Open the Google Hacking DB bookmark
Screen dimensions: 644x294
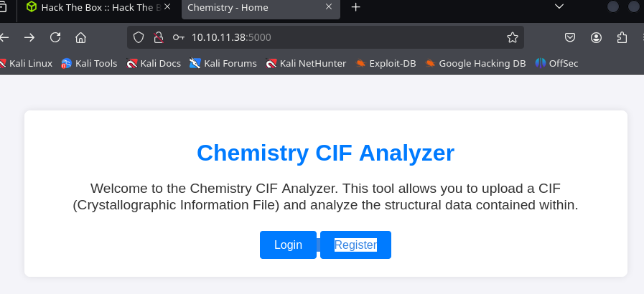point(475,63)
